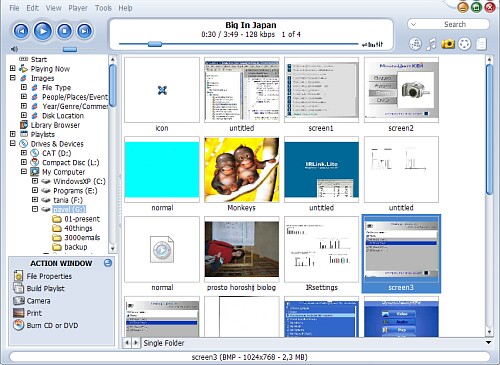
Task: Expand the WindowsXP (C:) drive
Action: point(35,181)
